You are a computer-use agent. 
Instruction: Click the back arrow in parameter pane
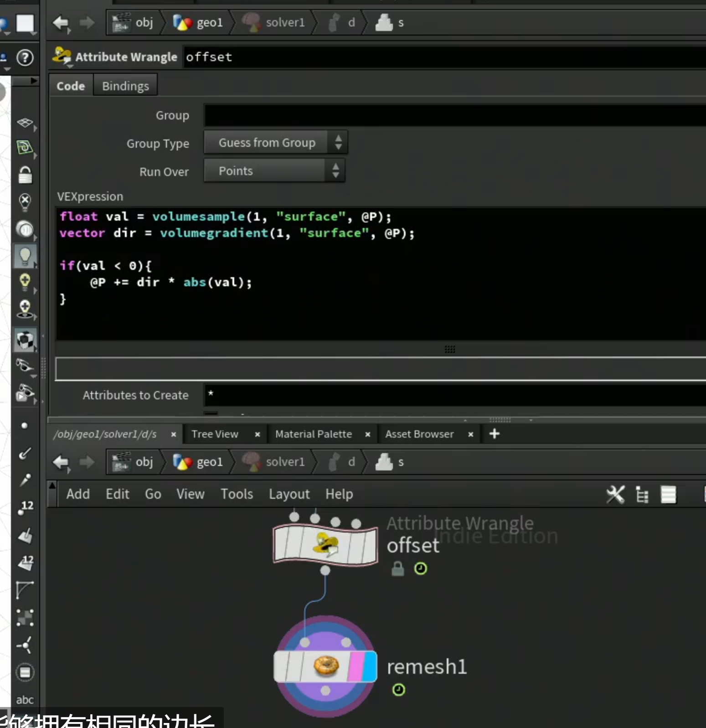point(61,22)
